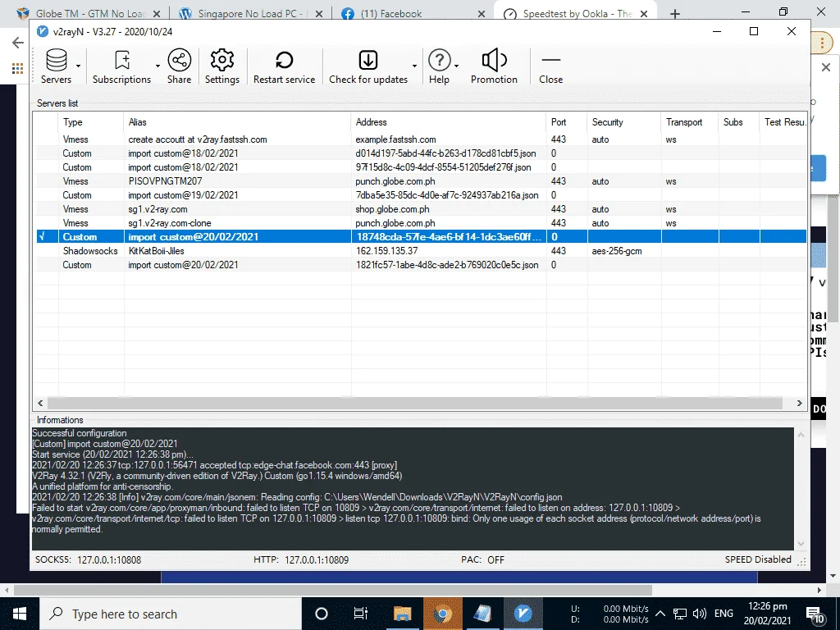Screen dimensions: 840x630
Task: Sort servers by Alias column header
Action: pyautogui.click(x=237, y=122)
